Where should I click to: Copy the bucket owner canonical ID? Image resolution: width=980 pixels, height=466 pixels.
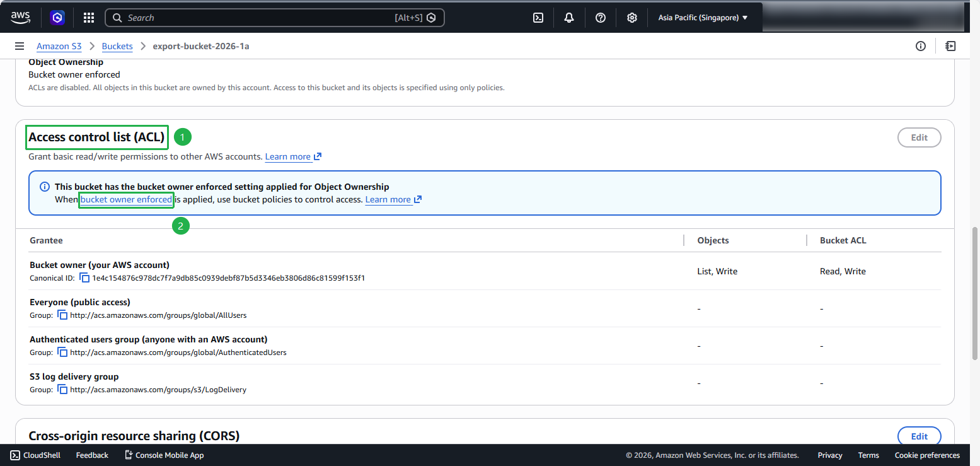(x=85, y=277)
